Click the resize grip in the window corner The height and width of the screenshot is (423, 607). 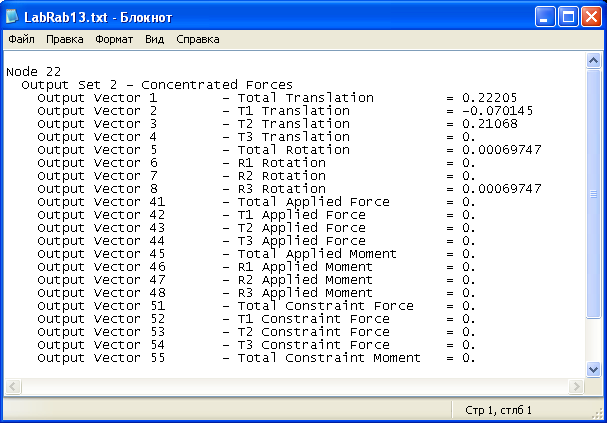(x=597, y=413)
